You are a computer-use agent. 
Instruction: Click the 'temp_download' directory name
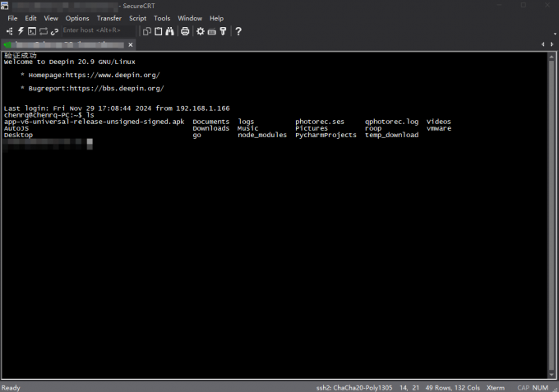[x=391, y=135]
